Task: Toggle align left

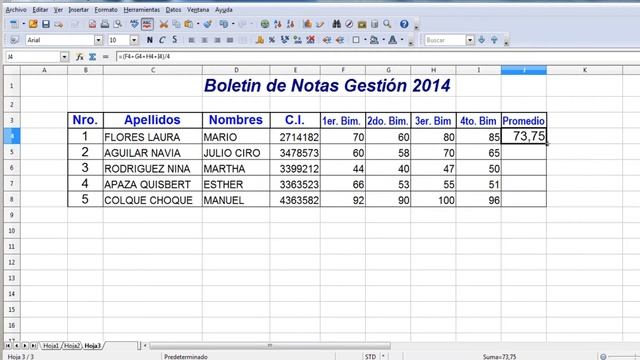Action: pyautogui.click(x=191, y=40)
